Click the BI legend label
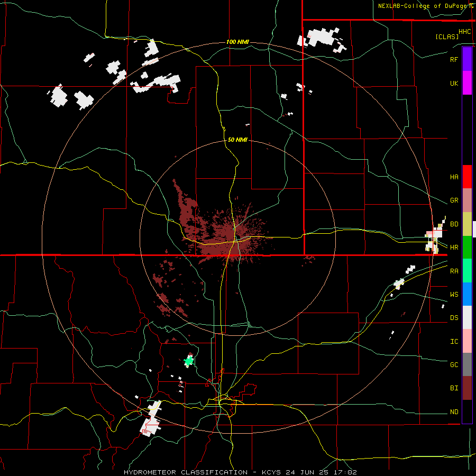This screenshot has height=476, width=476. (x=454, y=388)
